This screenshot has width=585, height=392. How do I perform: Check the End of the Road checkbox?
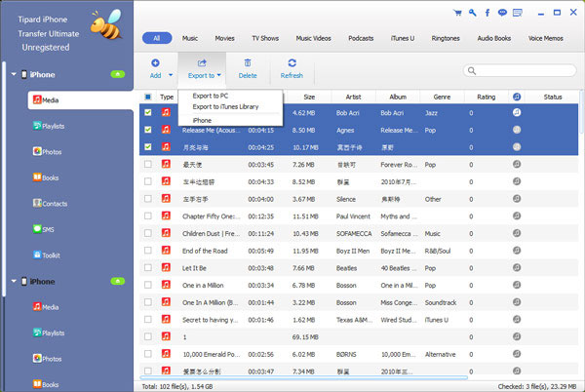click(148, 251)
